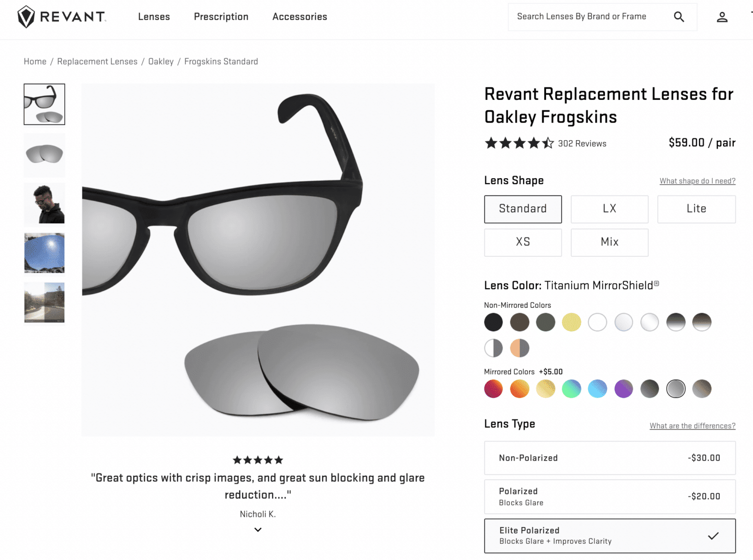
Task: Click the fifth star in the 302 Reviews rating
Action: (x=549, y=143)
